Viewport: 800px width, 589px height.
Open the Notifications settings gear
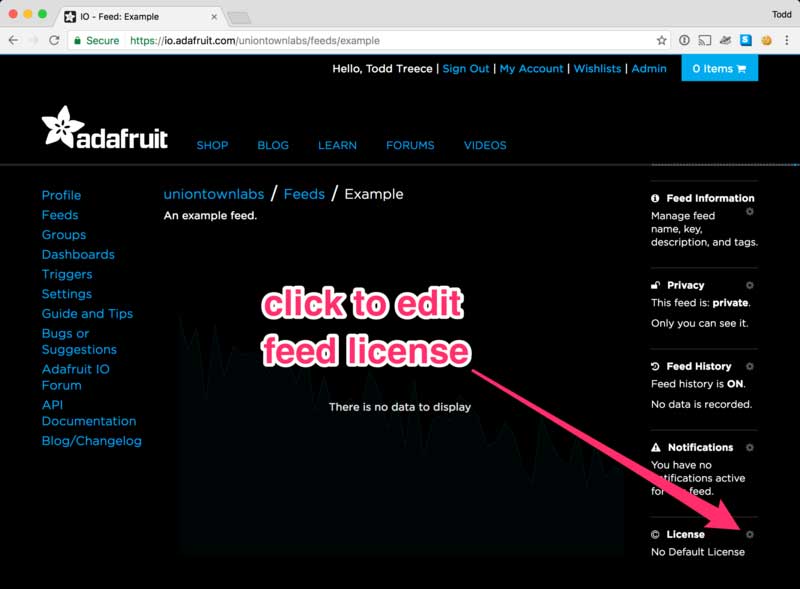click(x=750, y=447)
